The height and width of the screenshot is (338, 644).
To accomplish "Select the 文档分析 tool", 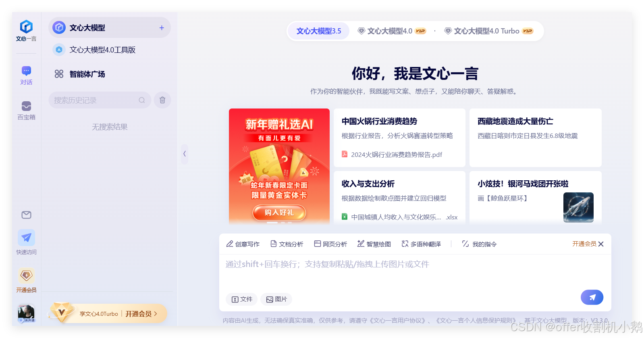I will click(x=287, y=244).
